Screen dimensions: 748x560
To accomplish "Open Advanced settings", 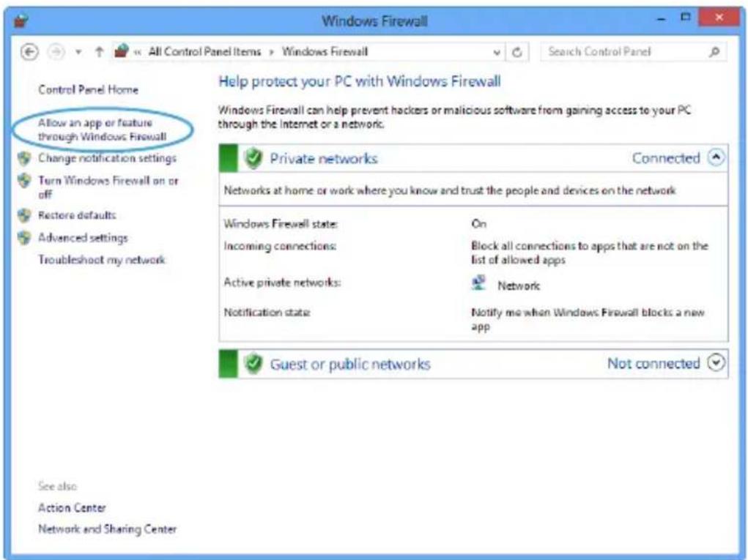I will point(83,237).
